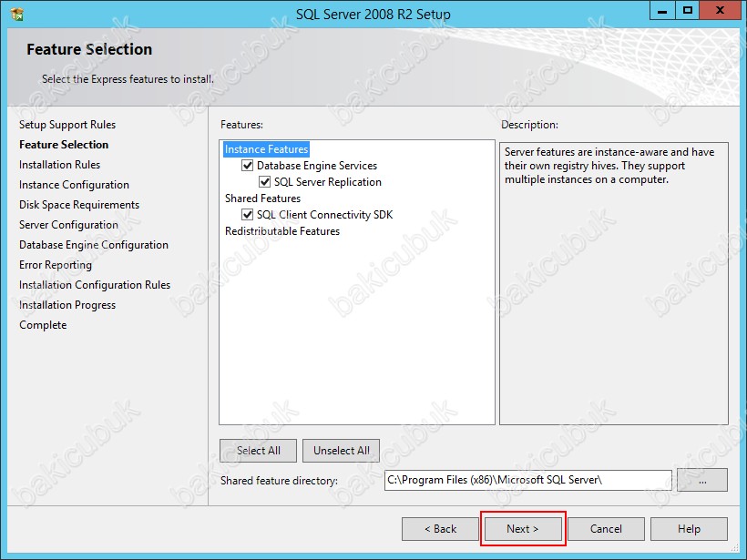Viewport: 747px width, 560px height.
Task: Click the Select All button
Action: (x=258, y=451)
